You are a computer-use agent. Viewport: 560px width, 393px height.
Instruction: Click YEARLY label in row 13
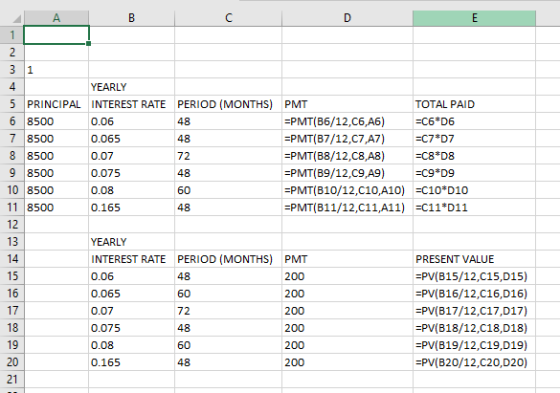109,242
